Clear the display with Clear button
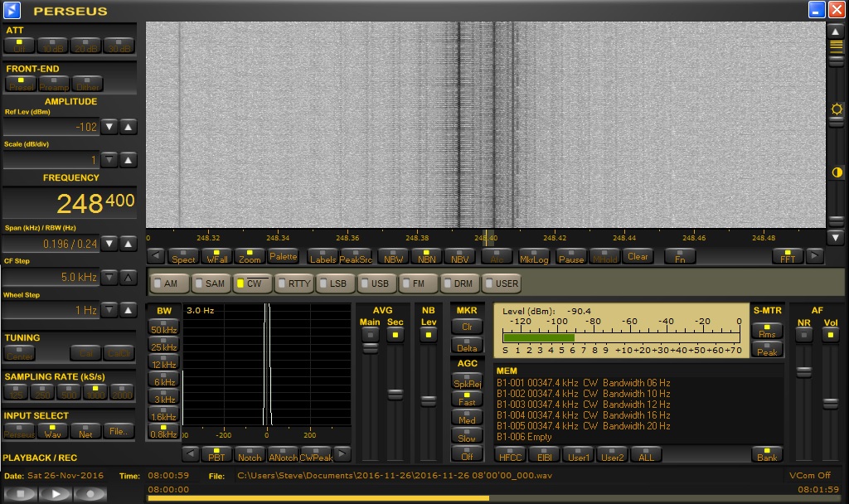 point(638,256)
